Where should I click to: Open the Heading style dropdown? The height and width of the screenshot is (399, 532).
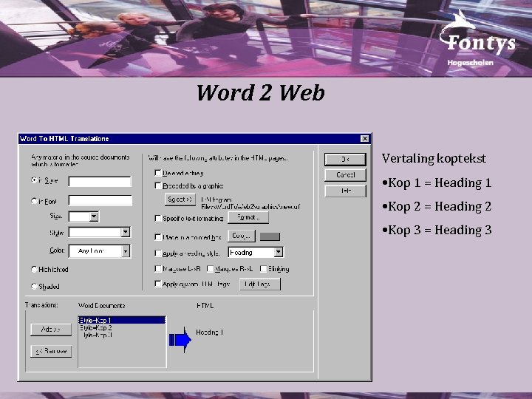279,252
